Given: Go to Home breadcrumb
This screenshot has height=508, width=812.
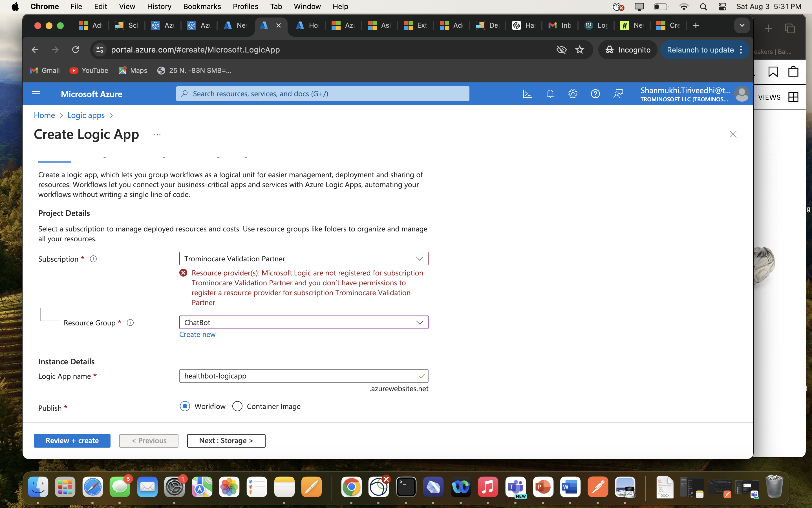Looking at the screenshot, I should pos(44,115).
